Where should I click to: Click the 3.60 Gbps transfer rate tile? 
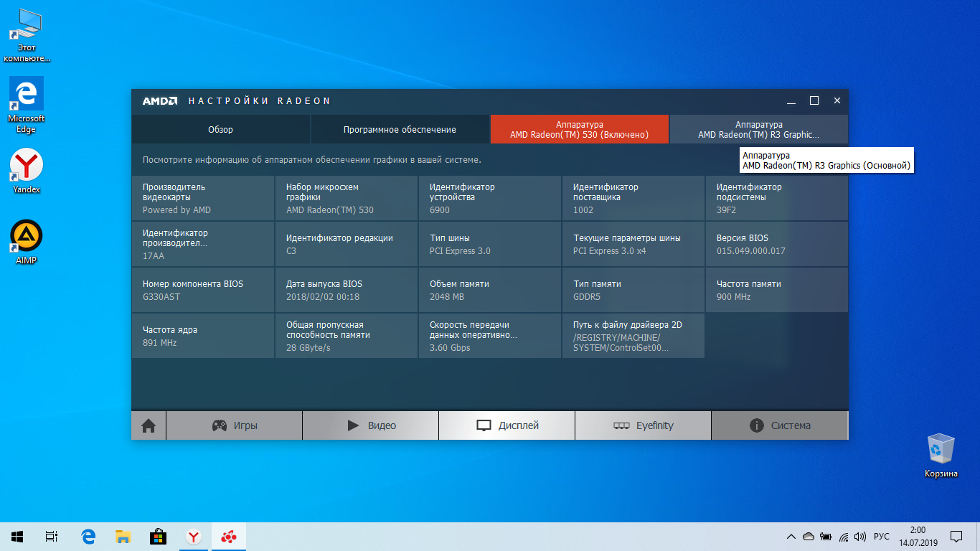coord(490,336)
